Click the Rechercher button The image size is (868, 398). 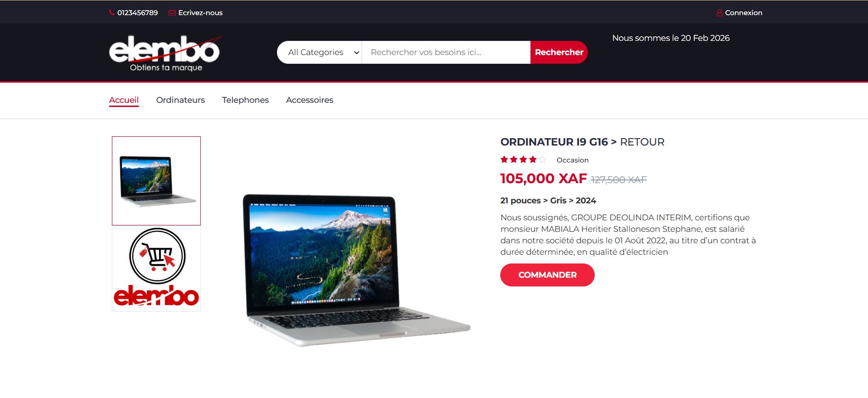[559, 52]
